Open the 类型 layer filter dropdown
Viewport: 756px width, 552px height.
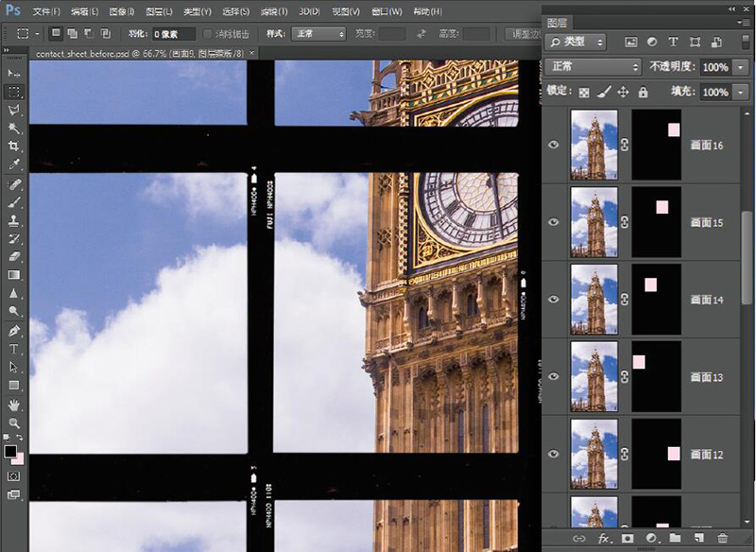tap(576, 43)
